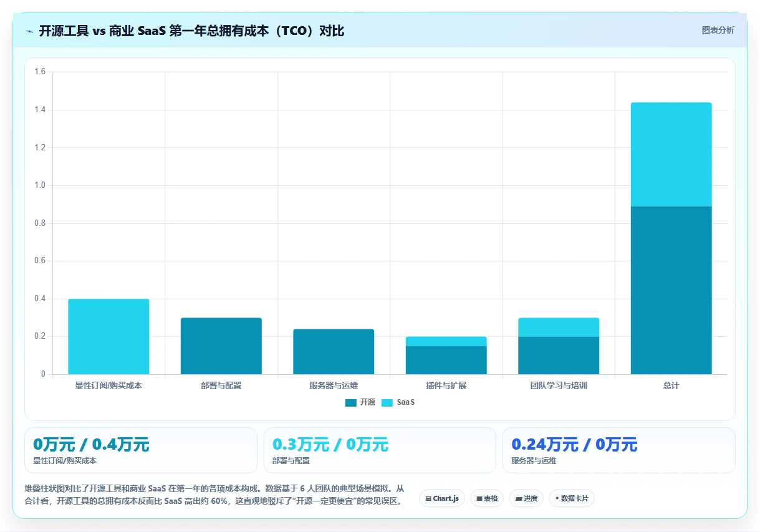760x532 pixels.
Task: Click the SaaS segment of 插件与扩展 bar
Action: (x=446, y=341)
